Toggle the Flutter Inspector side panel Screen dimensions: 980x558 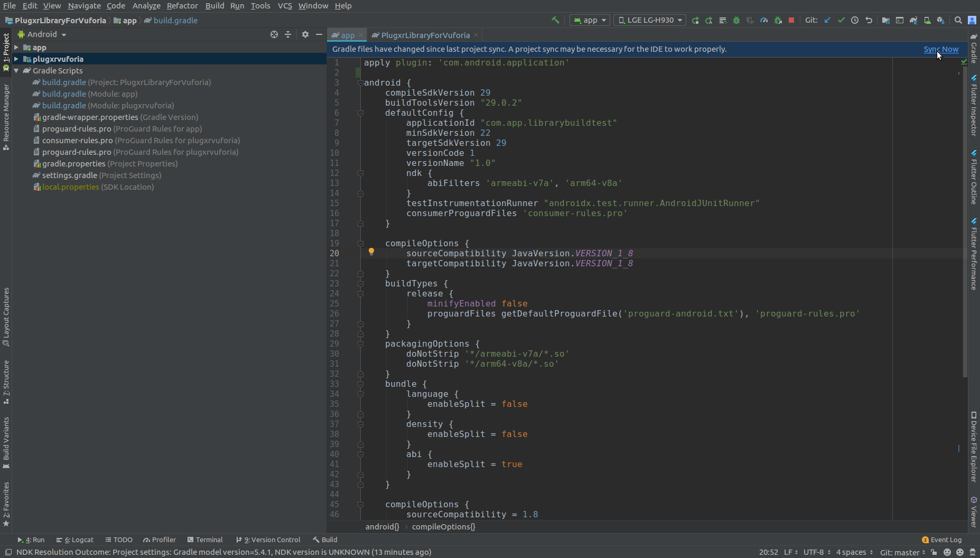tap(974, 105)
